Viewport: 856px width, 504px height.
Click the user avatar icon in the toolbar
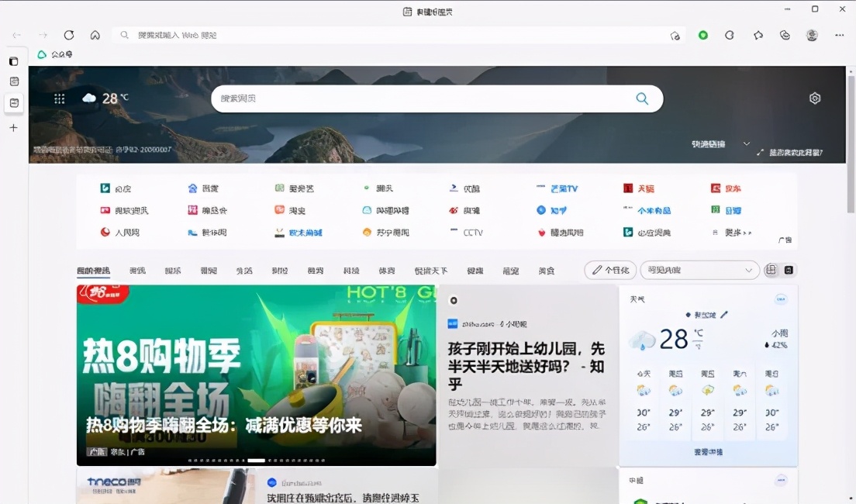tap(811, 35)
